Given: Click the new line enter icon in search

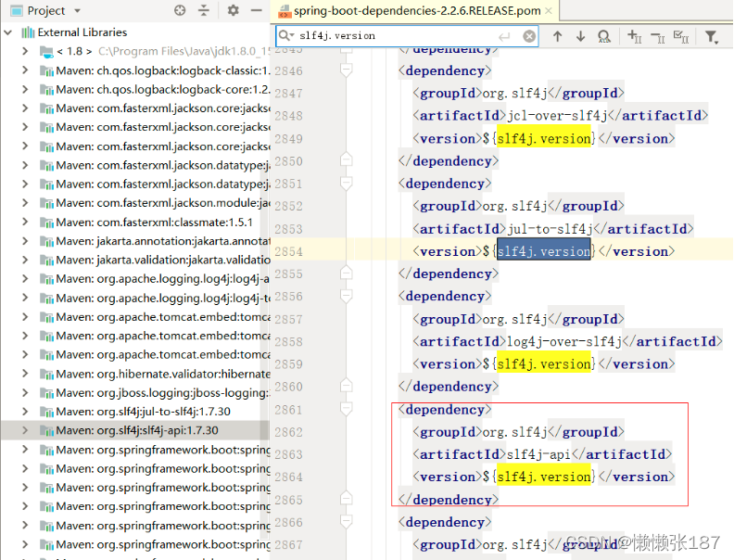Looking at the screenshot, I should (x=504, y=36).
